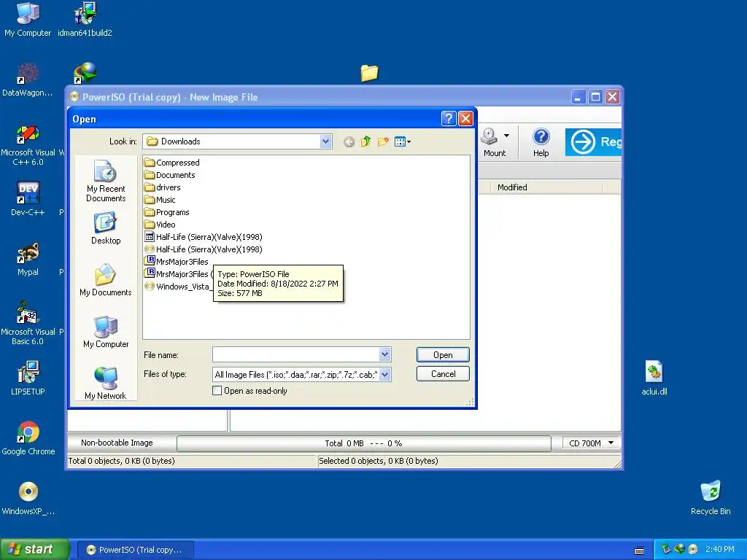
Task: Click the File name input field
Action: [x=296, y=354]
